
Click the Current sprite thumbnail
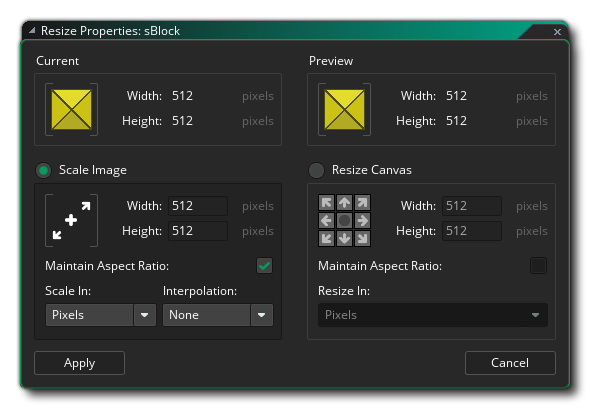[71, 109]
